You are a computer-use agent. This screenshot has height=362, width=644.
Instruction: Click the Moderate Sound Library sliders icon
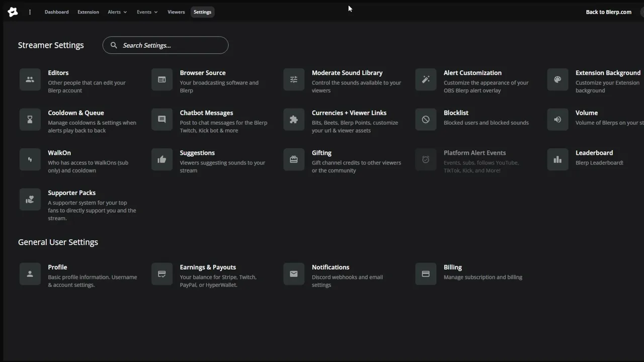pos(294,79)
